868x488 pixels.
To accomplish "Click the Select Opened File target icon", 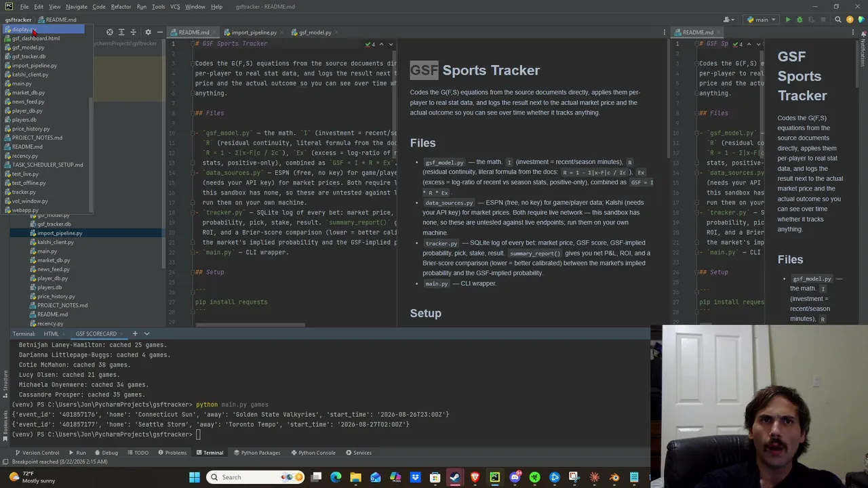I will (x=109, y=32).
